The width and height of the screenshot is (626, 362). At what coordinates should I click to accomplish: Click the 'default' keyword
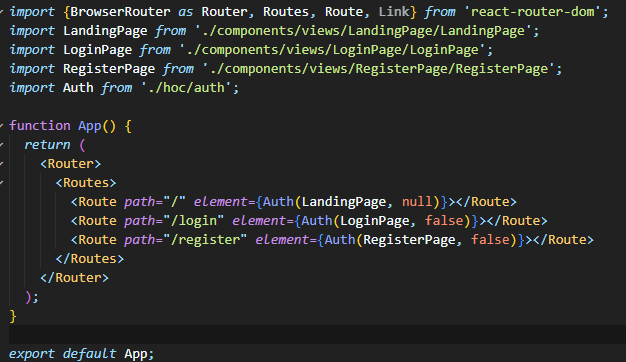[x=90, y=354]
